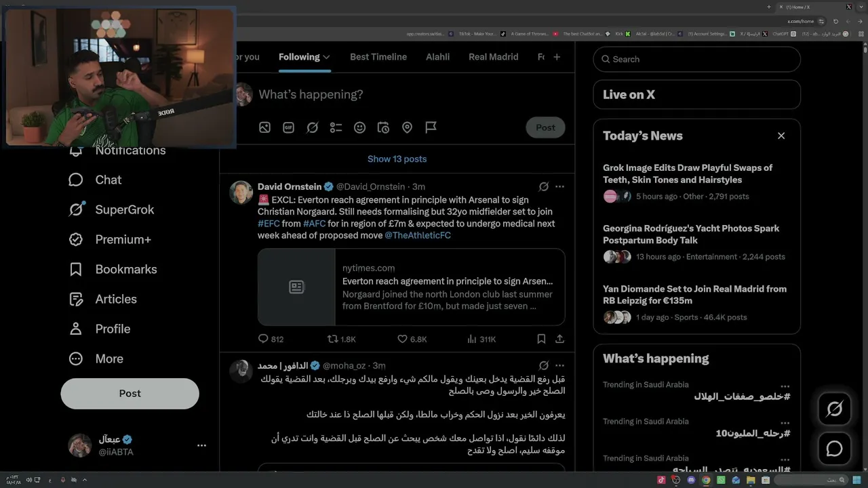The height and width of the screenshot is (488, 868).
Task: Open the #EFC hashtag link
Action: tap(269, 224)
